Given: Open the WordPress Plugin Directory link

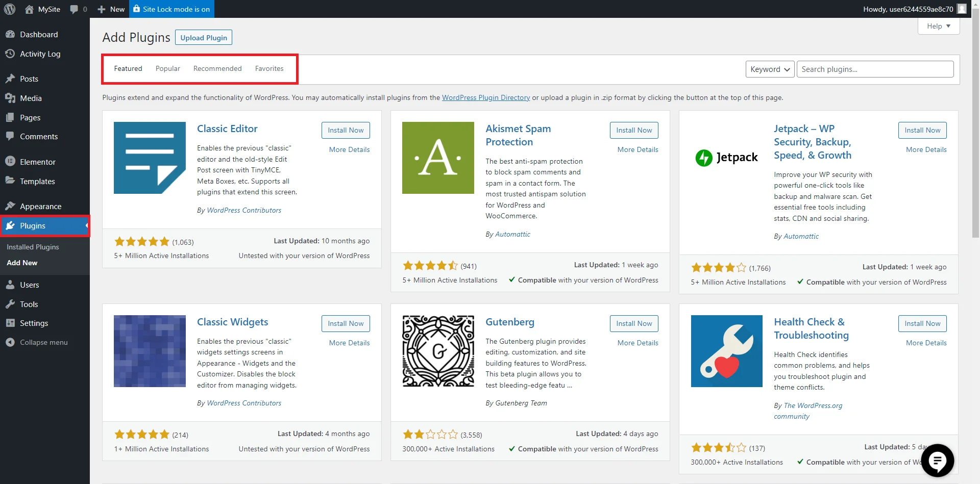Looking at the screenshot, I should [485, 97].
